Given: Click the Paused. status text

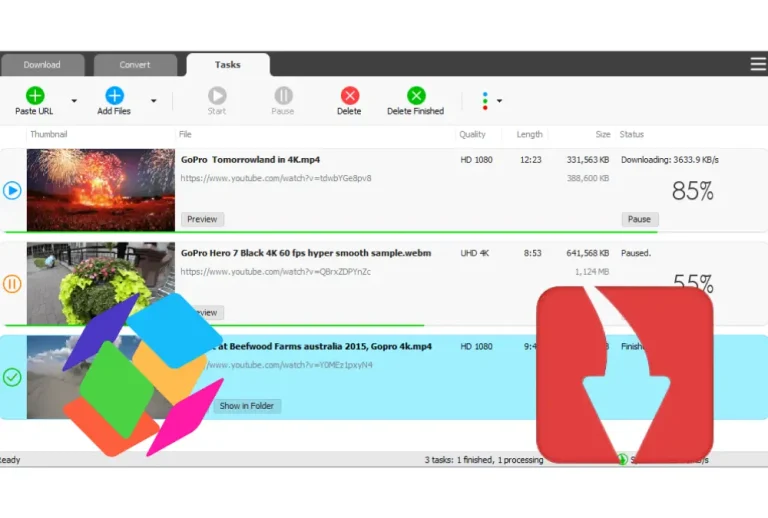Looking at the screenshot, I should tap(636, 253).
